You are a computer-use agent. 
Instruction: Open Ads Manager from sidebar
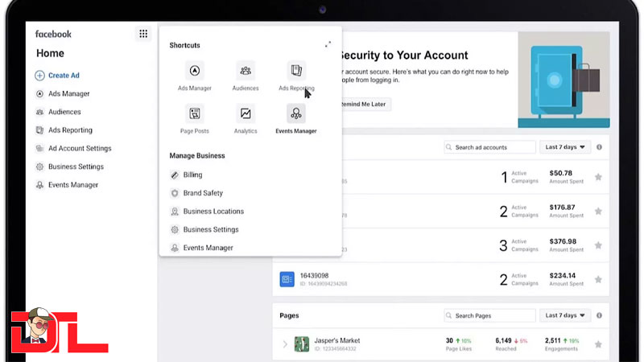[x=69, y=94]
